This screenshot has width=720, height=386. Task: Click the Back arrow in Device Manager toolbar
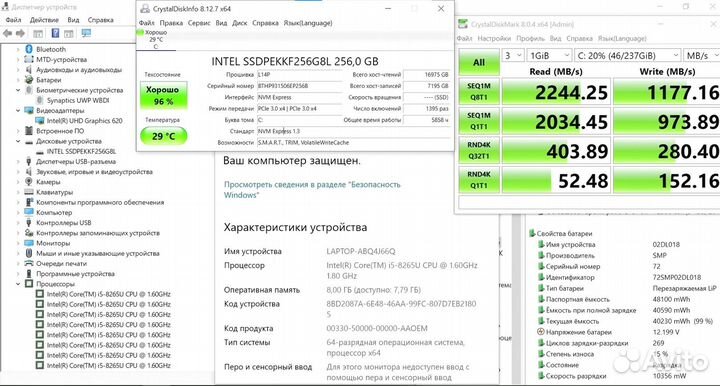point(7,33)
